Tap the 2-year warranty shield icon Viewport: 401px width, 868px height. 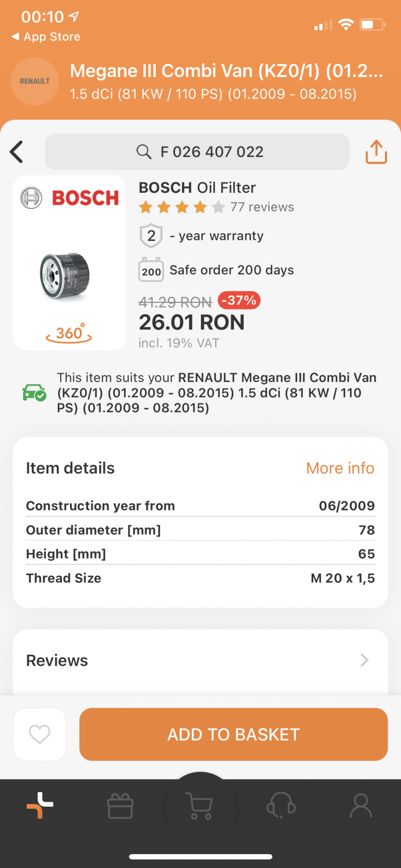pyautogui.click(x=151, y=236)
